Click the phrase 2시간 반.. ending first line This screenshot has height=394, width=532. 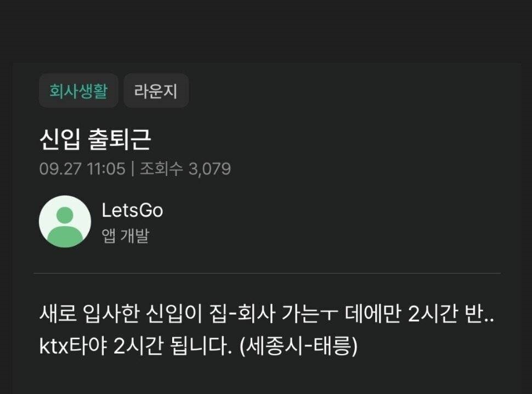click(451, 313)
